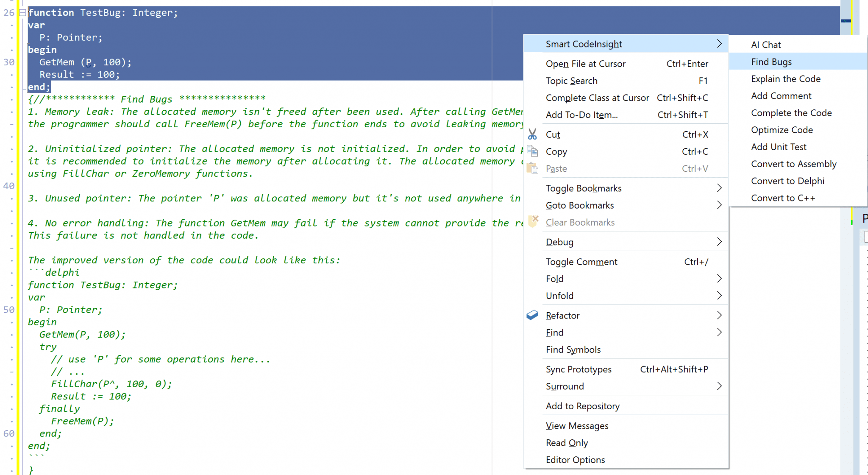The width and height of the screenshot is (868, 475).
Task: Choose Open File at Cursor
Action: [626, 64]
